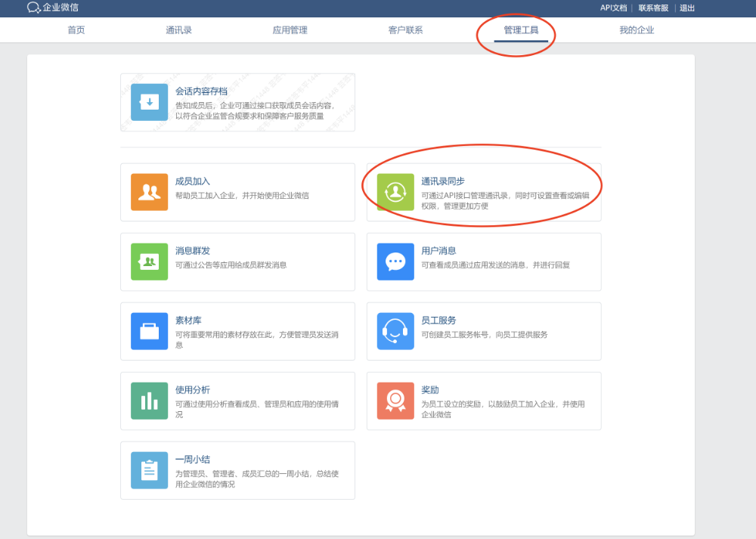Viewport: 756px width, 539px height.
Task: Click the orange 成员加入 icon
Action: 149,192
